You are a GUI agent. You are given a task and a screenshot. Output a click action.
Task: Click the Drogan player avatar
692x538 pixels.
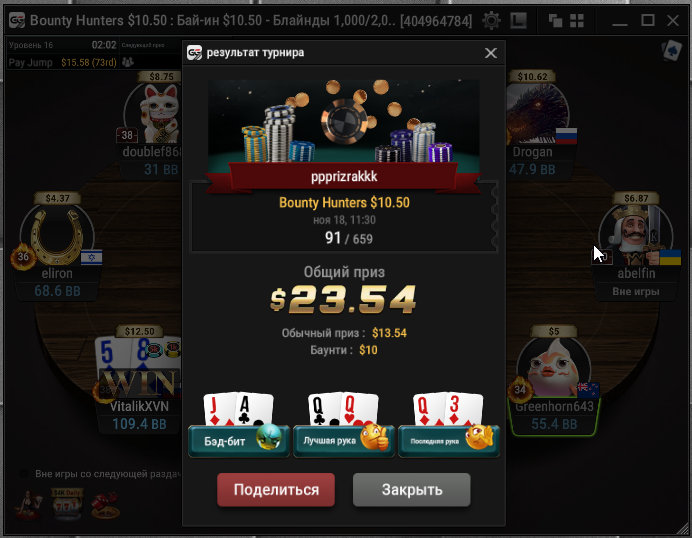click(537, 114)
